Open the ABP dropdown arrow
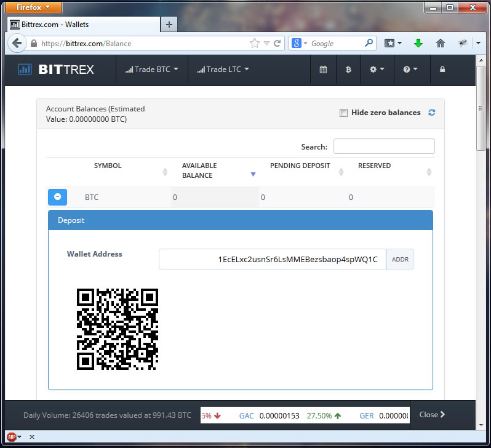The image size is (491, 448). pos(20,437)
